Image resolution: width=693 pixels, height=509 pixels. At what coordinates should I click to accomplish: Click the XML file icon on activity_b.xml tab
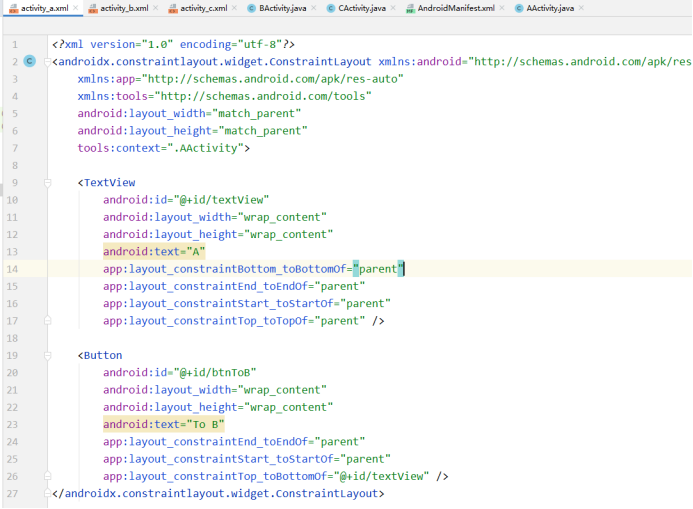(x=93, y=8)
